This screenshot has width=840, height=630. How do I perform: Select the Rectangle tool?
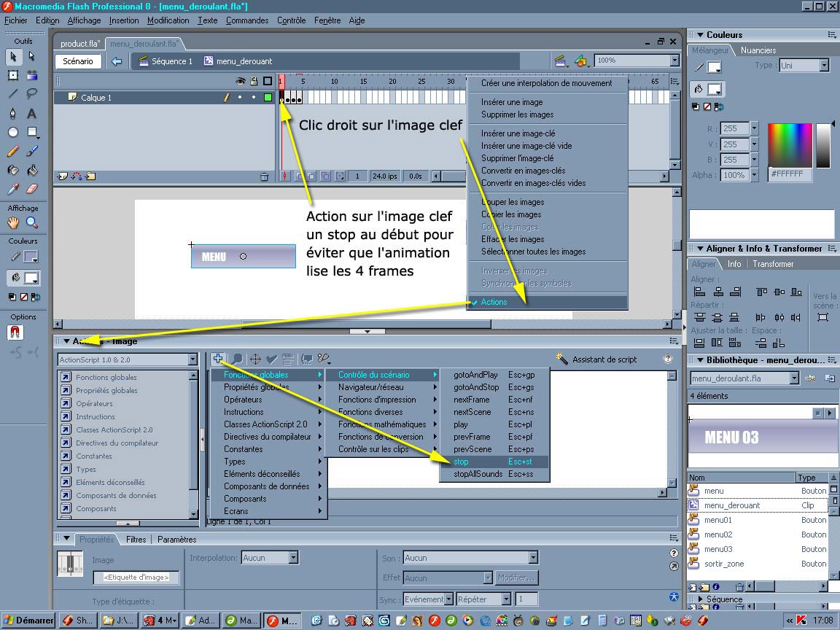32,132
